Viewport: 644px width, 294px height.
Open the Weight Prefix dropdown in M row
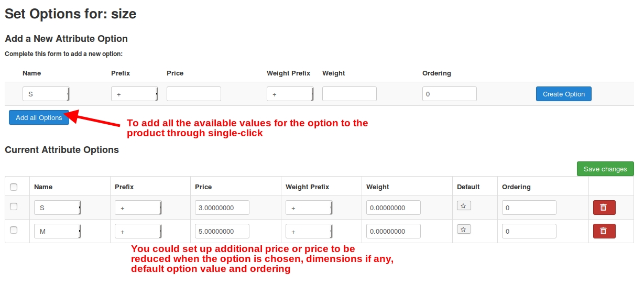[x=309, y=231]
